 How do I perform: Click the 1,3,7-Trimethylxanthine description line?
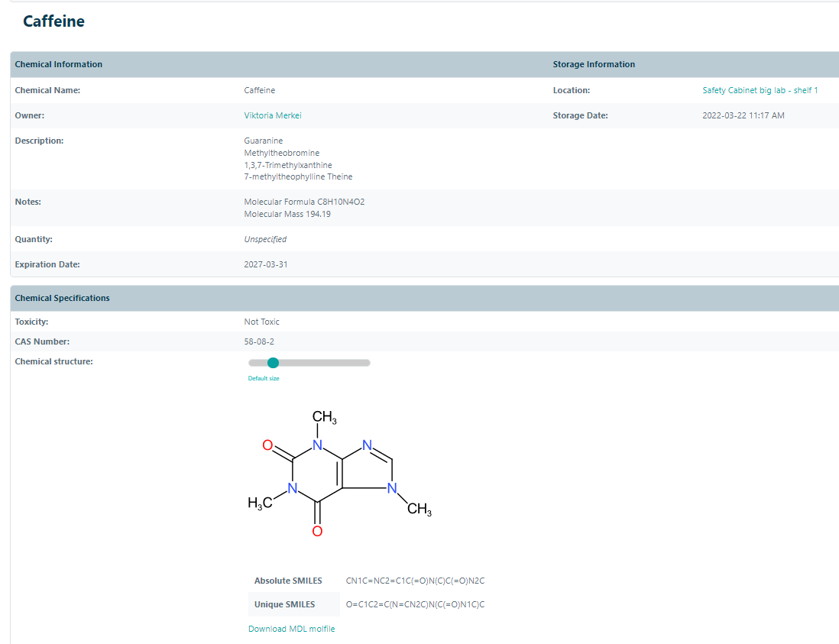pos(288,165)
